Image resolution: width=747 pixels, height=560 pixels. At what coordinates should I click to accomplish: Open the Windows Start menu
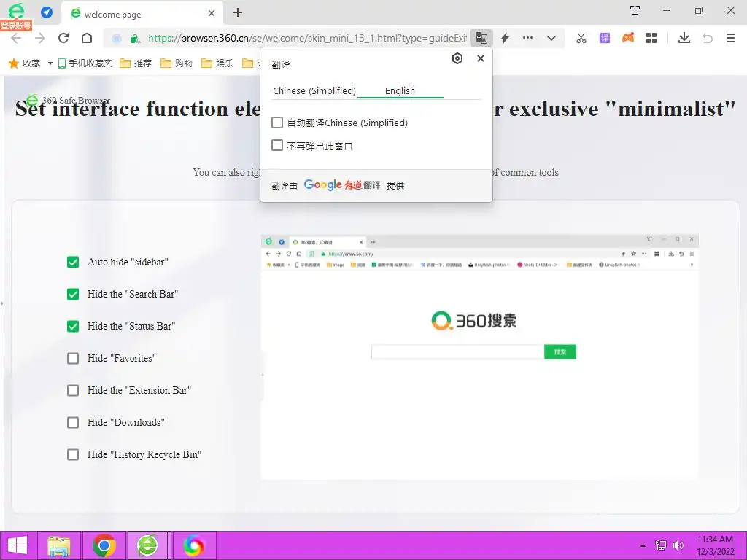[x=18, y=545]
